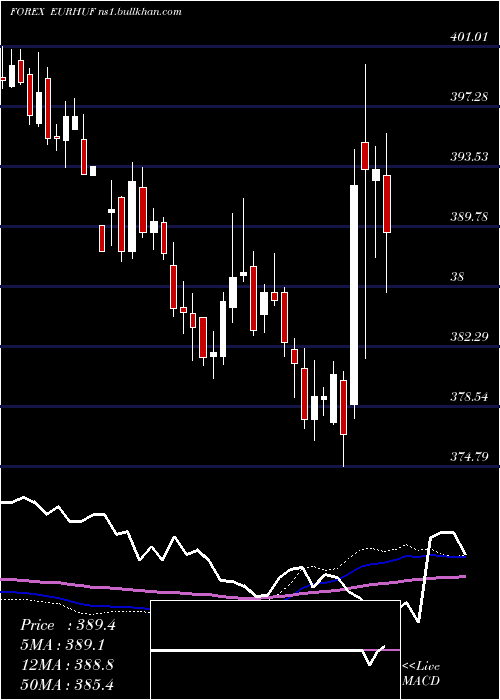Click the 389.78 price axis label

tap(469, 217)
